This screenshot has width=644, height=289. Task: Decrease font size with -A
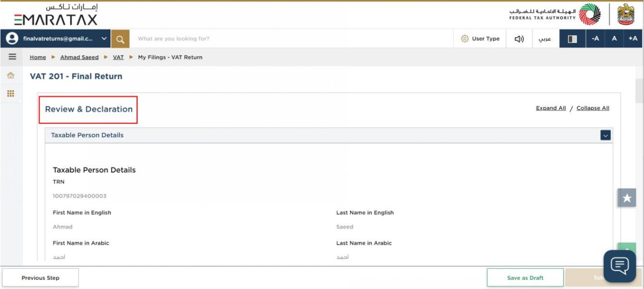pos(595,39)
